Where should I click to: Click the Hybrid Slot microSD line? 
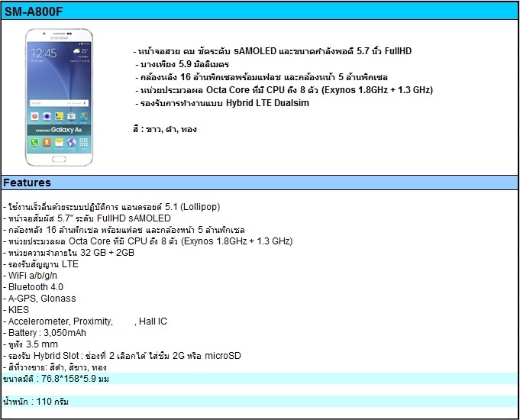[122, 356]
